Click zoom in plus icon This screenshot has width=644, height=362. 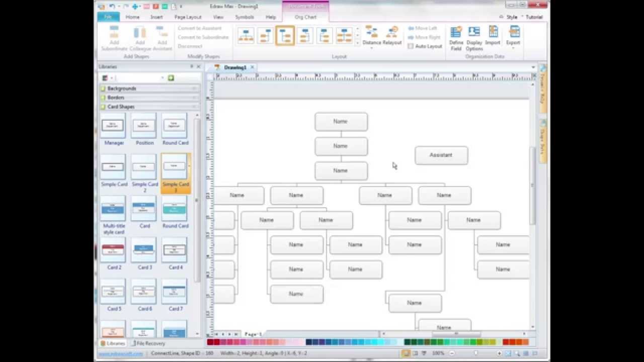(x=500, y=353)
